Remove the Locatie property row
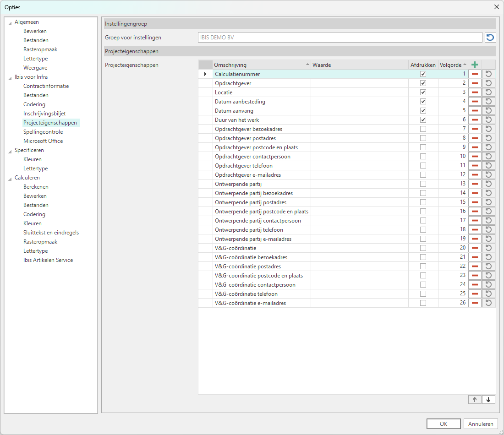Image resolution: width=504 pixels, height=435 pixels. (475, 92)
